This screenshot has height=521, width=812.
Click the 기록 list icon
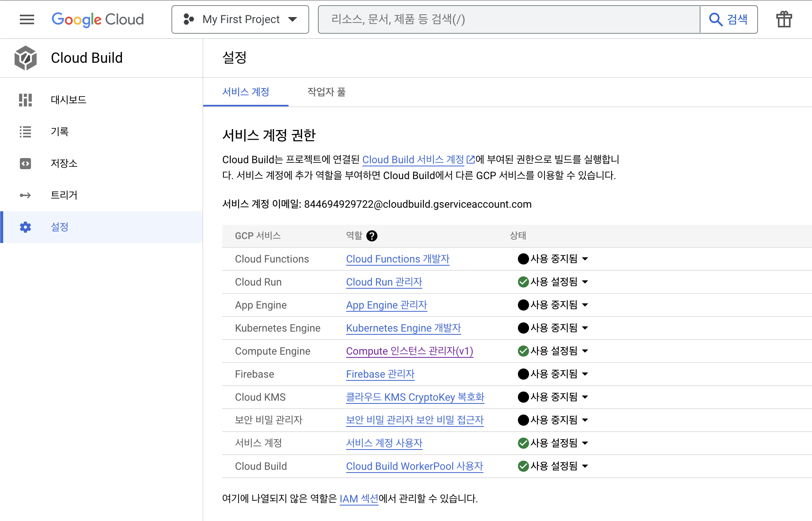[x=25, y=131]
